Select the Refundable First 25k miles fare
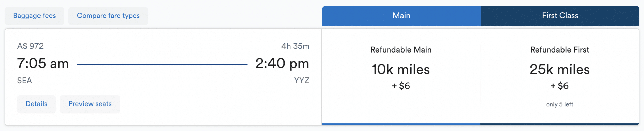The image size is (644, 131). (x=559, y=70)
